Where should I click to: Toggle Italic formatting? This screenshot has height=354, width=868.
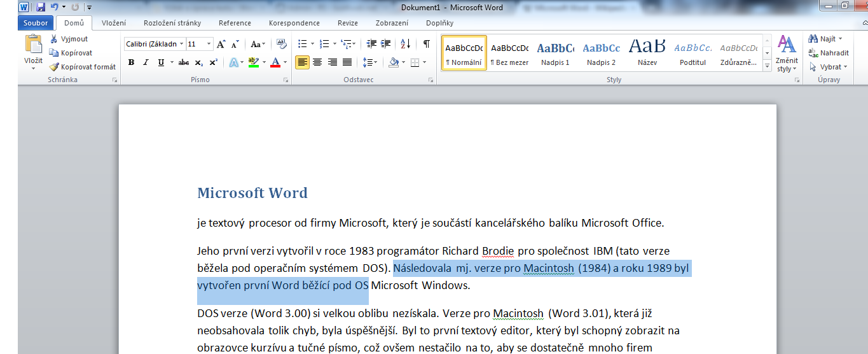click(x=146, y=62)
